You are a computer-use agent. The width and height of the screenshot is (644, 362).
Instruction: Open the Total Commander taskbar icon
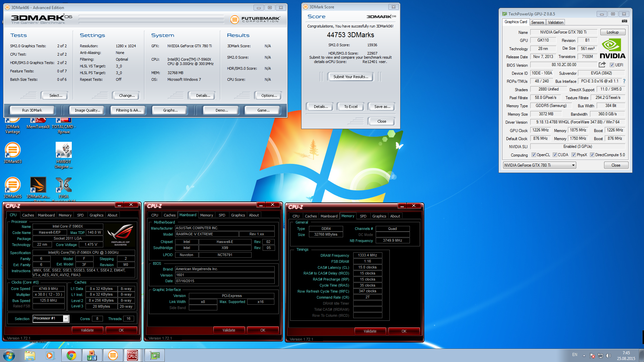(92, 355)
